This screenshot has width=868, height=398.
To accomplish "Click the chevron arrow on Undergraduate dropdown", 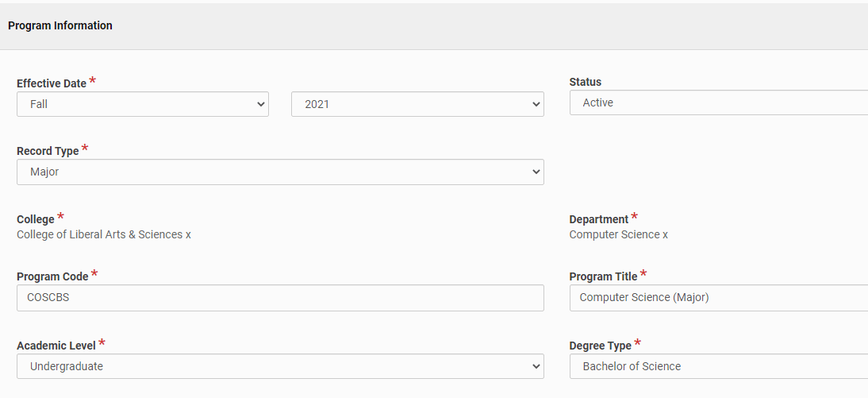I will pos(536,366).
